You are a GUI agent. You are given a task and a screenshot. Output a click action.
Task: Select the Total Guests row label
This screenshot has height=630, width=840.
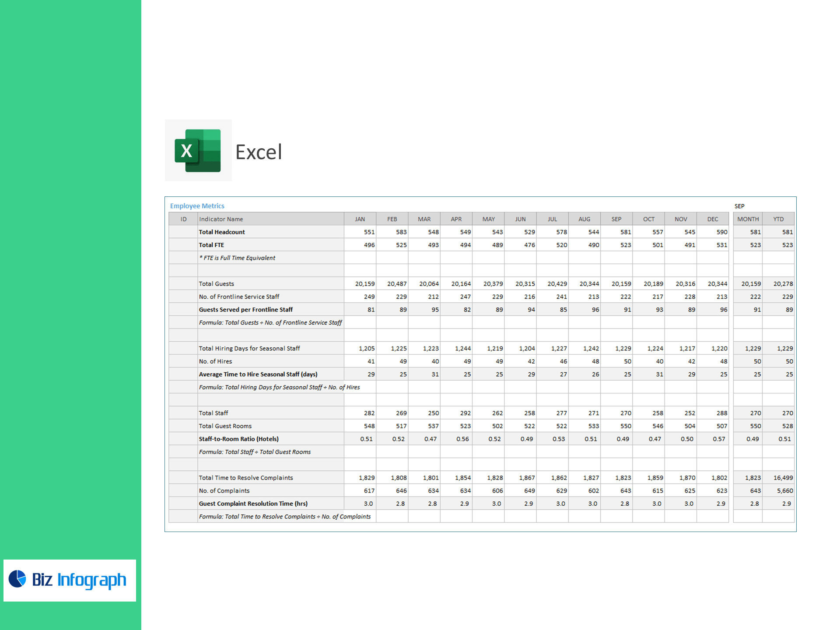click(x=217, y=284)
